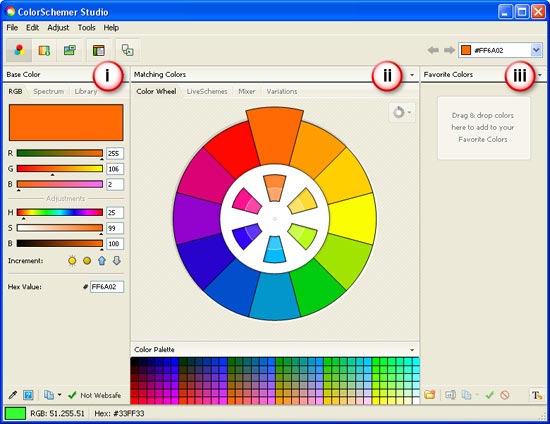Click the S value field showing 99
Image resolution: width=550 pixels, height=424 pixels.
[115, 228]
